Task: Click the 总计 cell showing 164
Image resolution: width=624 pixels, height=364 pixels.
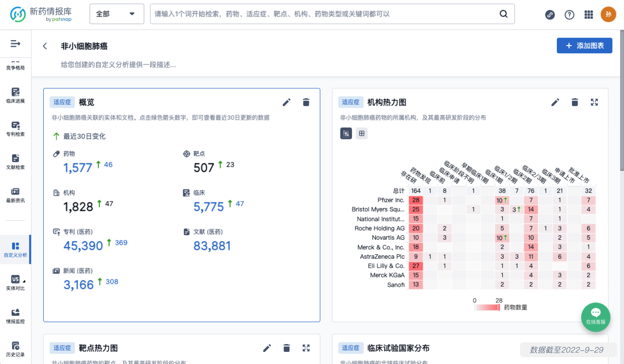Action: pos(416,191)
